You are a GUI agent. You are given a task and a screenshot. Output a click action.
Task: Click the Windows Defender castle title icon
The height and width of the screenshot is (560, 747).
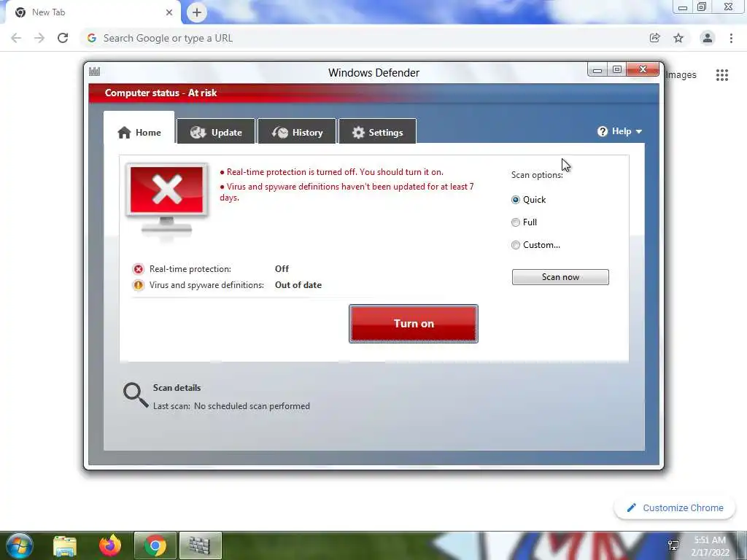(x=94, y=71)
